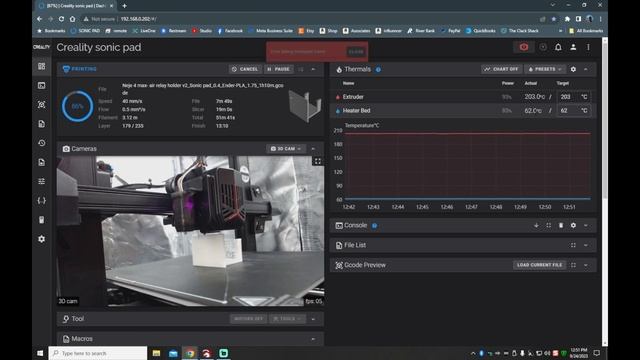640x360 pixels.
Task: Pause the current print
Action: point(278,69)
